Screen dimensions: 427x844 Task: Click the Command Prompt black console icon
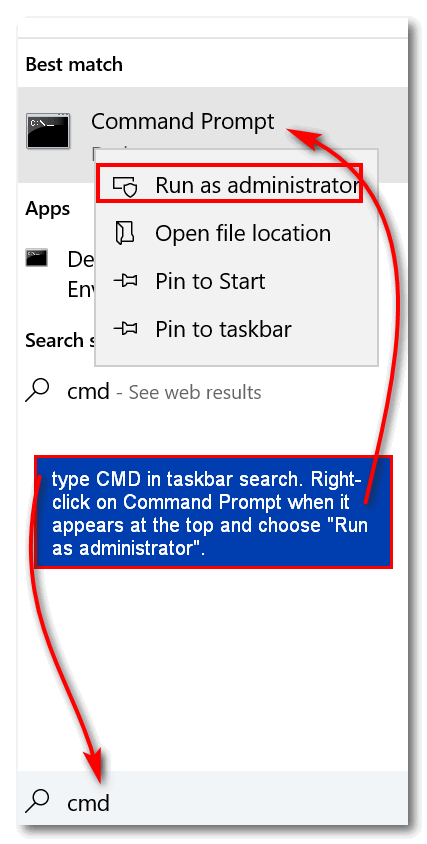(x=48, y=131)
